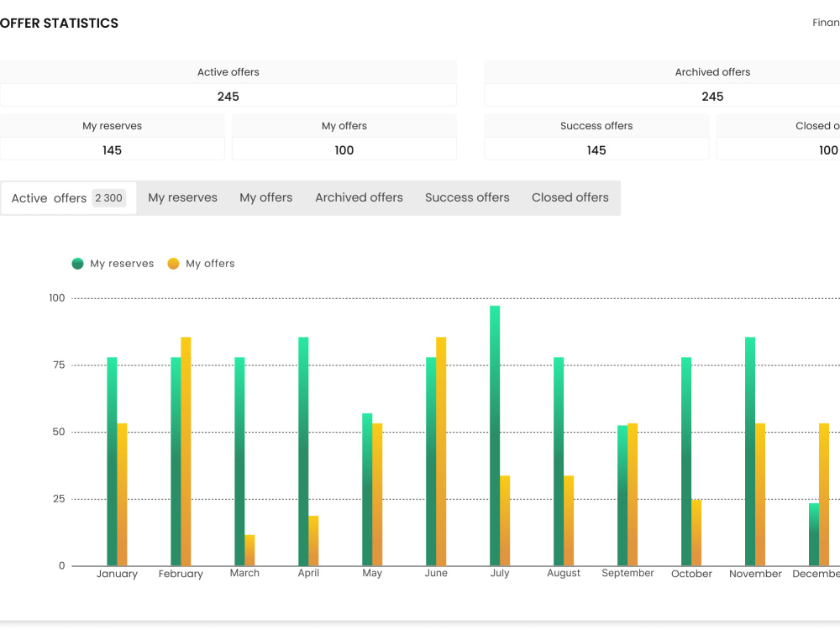
Task: Click the March yellow offers bar
Action: click(249, 550)
